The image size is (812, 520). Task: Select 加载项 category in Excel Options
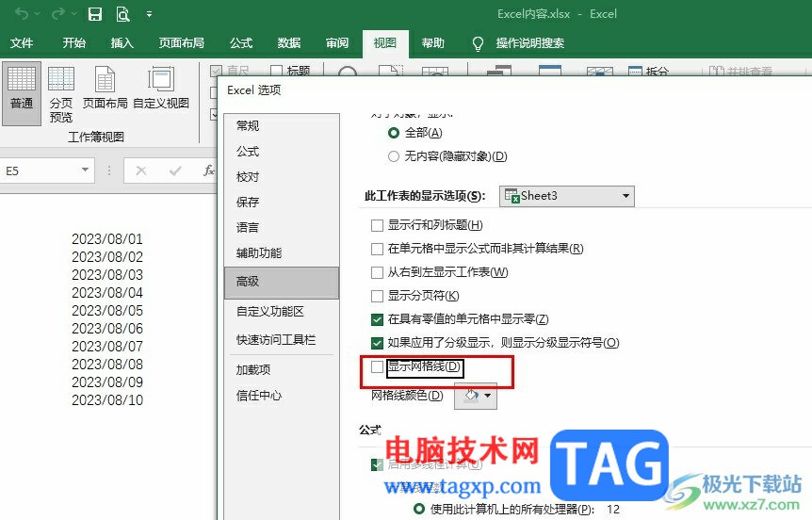282,370
